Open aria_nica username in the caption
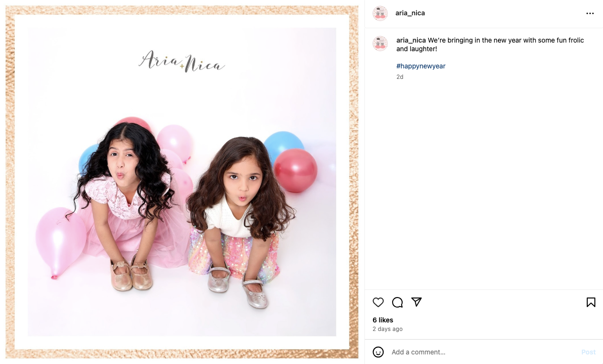Screen dimensions: 603x364 pyautogui.click(x=411, y=40)
